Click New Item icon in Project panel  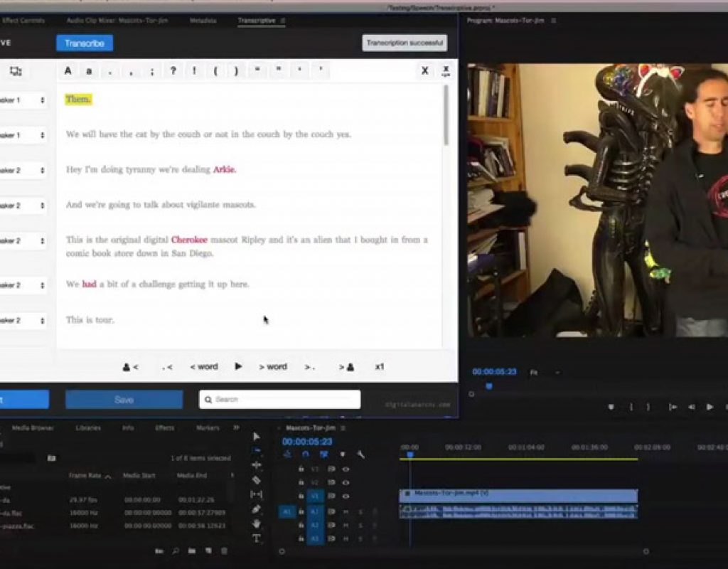point(208,551)
